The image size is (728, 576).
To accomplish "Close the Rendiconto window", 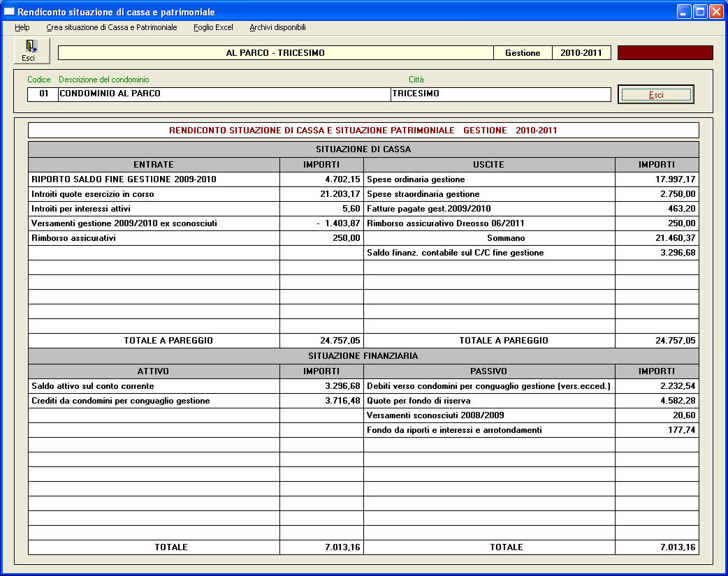I will [x=716, y=12].
